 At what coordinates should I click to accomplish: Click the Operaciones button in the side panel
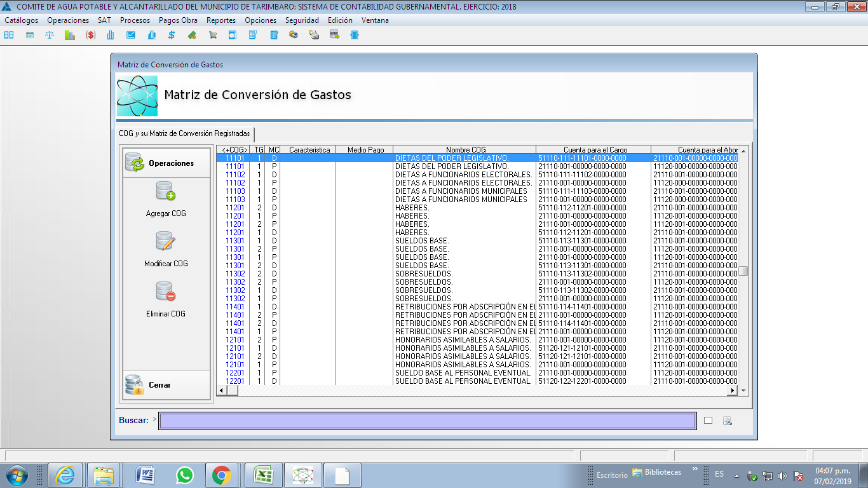(166, 163)
